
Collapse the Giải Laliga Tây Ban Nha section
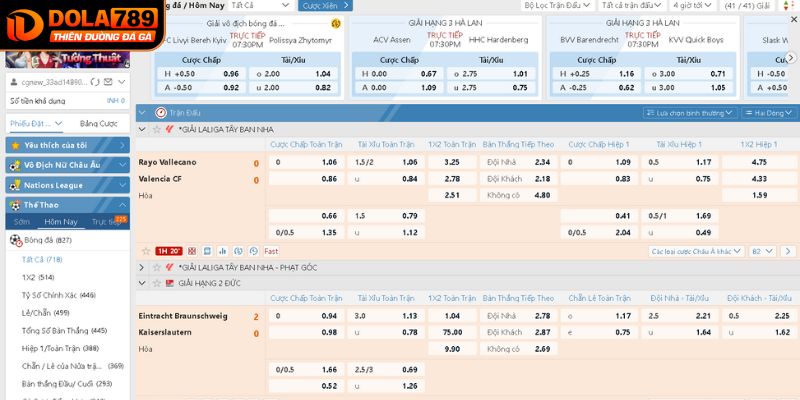pyautogui.click(x=142, y=130)
